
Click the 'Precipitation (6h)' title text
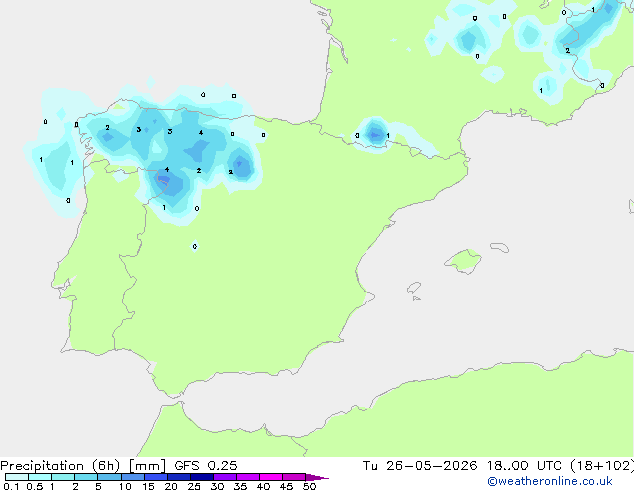(60, 466)
